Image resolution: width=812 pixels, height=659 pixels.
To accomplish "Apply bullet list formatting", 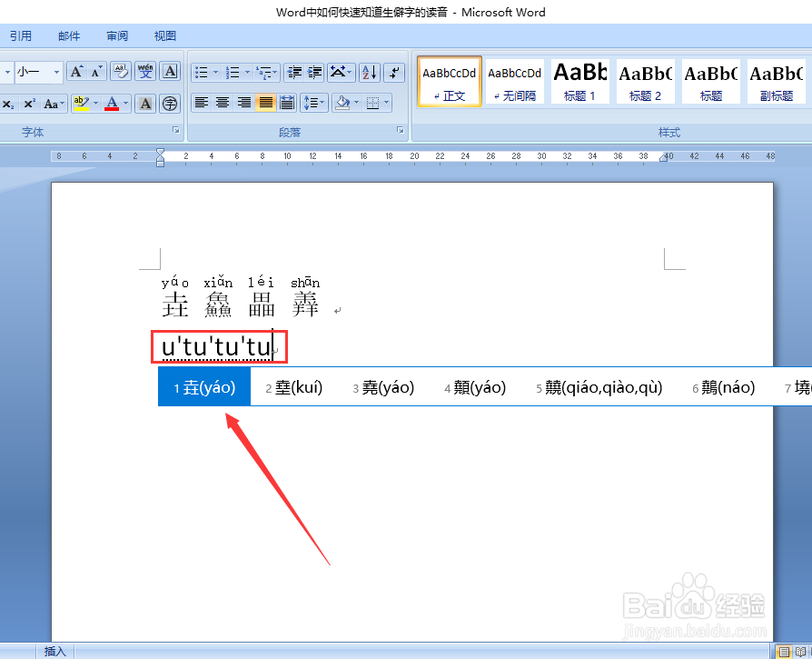I will (x=202, y=73).
